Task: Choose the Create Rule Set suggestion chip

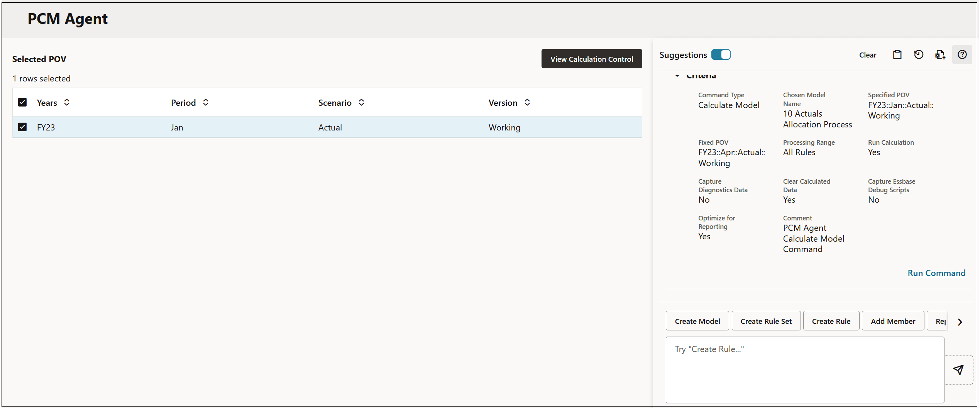Action: (x=766, y=321)
